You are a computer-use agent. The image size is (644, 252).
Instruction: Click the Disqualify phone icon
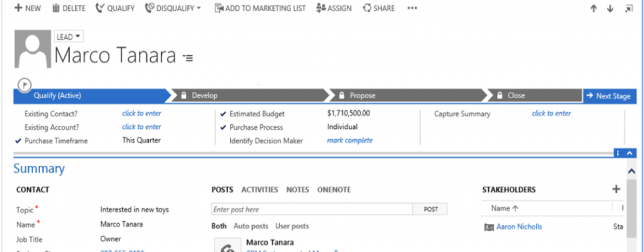150,8
